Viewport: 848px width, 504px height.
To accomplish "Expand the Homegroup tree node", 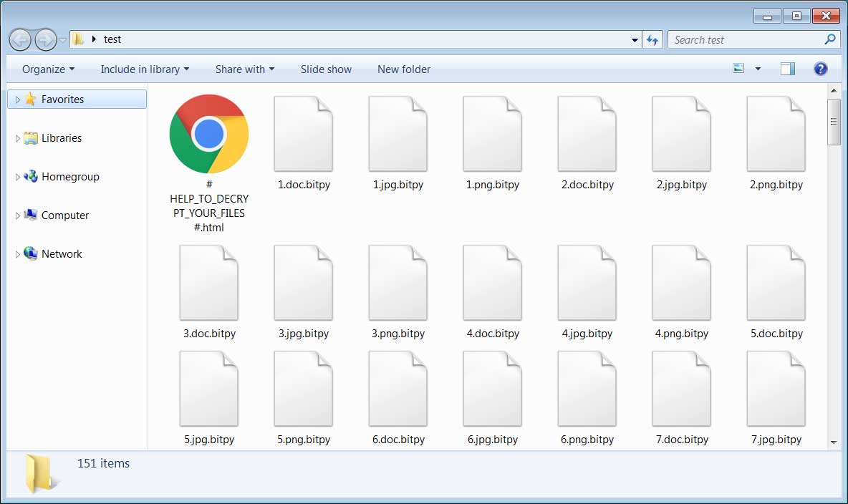I will [17, 177].
